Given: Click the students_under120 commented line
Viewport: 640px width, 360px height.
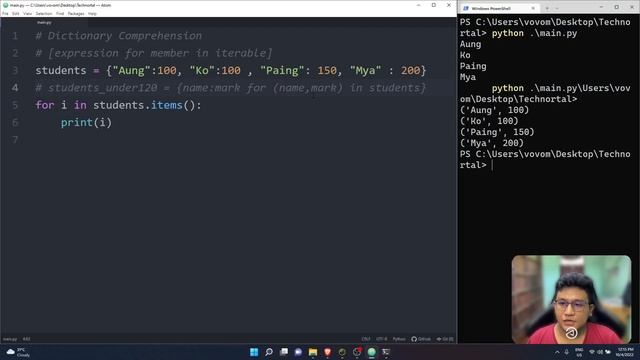Looking at the screenshot, I should point(231,88).
